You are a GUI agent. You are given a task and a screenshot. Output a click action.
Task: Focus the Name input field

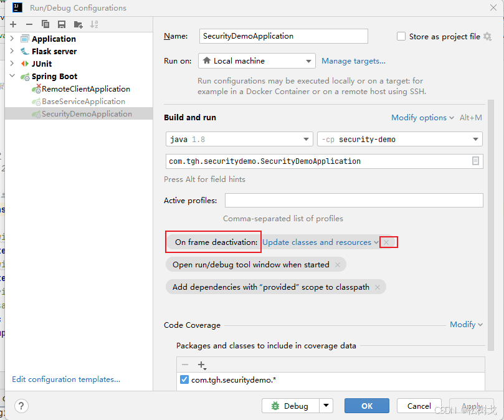click(x=283, y=36)
